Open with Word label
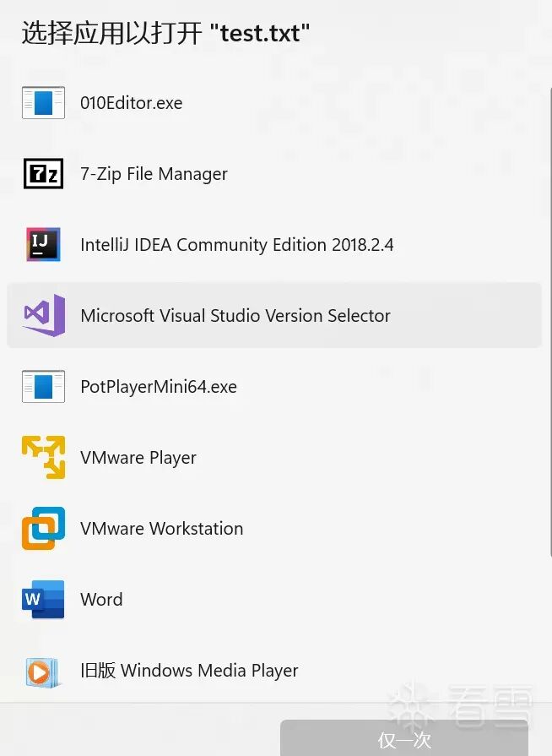 coord(101,599)
